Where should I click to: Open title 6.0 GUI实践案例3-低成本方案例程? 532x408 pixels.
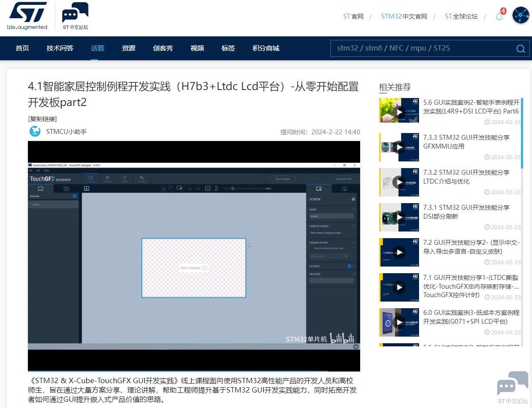pyautogui.click(x=471, y=317)
